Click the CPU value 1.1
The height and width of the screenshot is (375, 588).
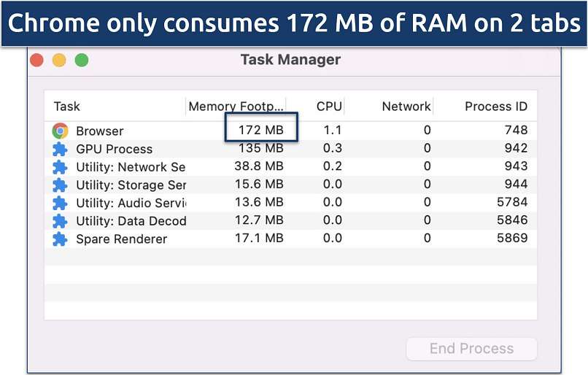pyautogui.click(x=332, y=130)
